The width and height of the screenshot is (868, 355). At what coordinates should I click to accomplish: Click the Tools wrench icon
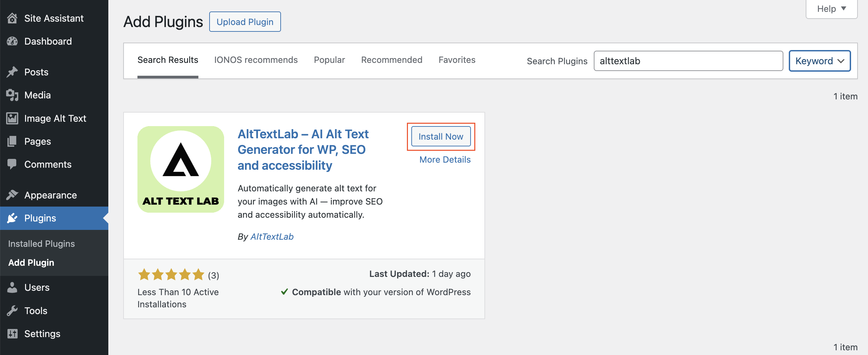point(12,311)
